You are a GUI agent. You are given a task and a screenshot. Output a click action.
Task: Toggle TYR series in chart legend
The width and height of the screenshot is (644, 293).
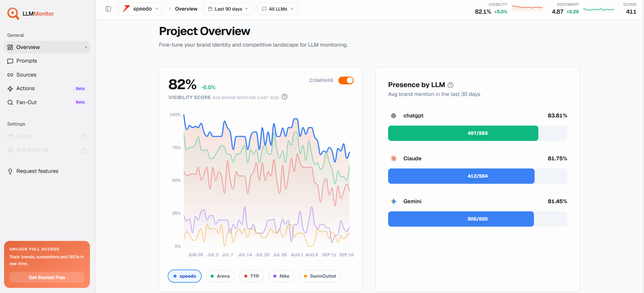[x=251, y=276]
